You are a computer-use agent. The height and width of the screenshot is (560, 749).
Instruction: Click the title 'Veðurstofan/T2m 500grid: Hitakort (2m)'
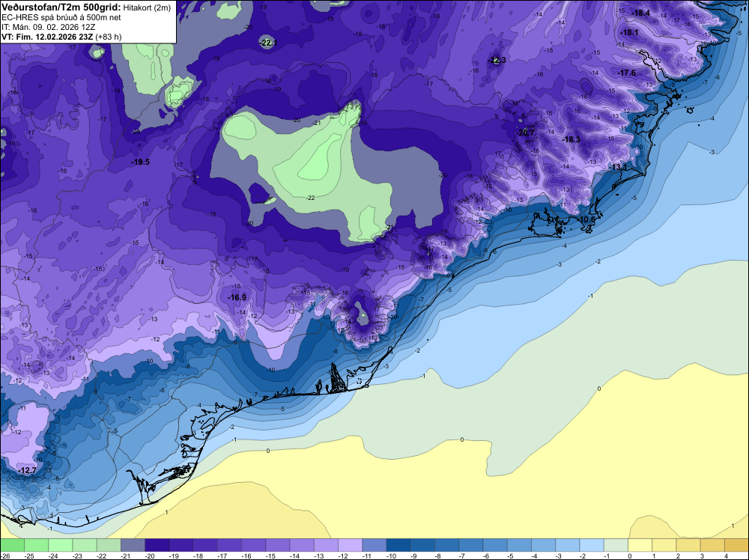[86, 7]
